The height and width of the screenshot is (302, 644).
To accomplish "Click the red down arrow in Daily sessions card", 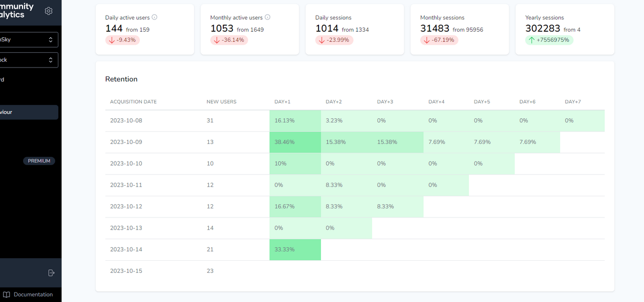I will 323,40.
